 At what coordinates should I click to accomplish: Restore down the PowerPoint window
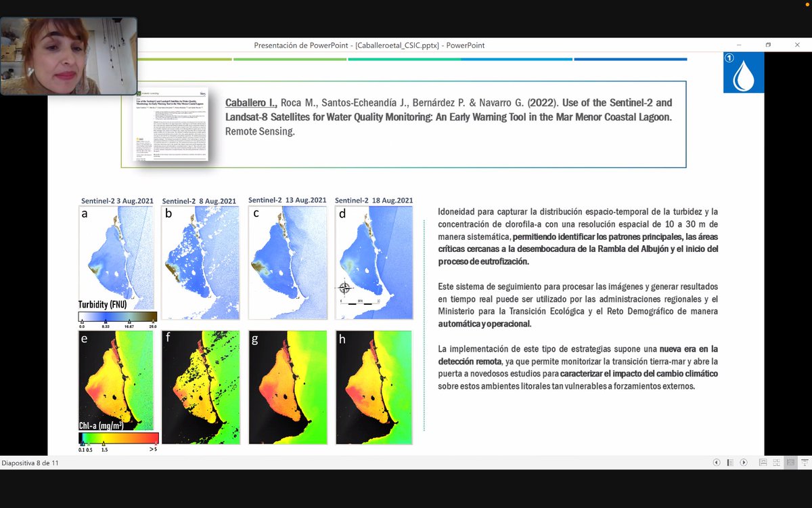[x=768, y=45]
